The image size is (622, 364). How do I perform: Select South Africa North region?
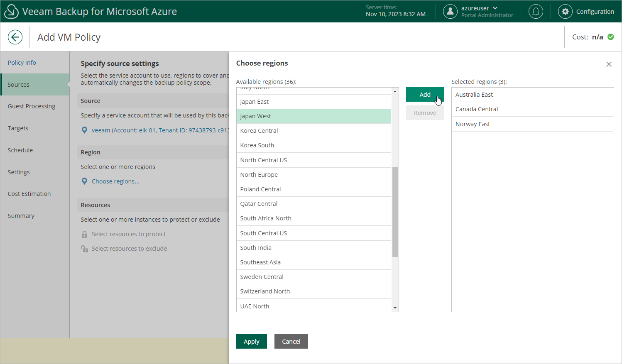[x=314, y=218]
